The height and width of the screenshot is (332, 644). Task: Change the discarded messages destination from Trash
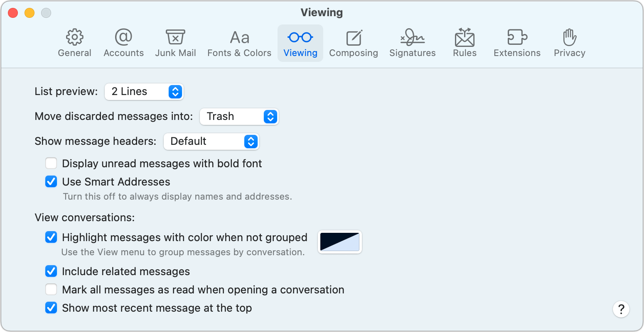(x=239, y=117)
